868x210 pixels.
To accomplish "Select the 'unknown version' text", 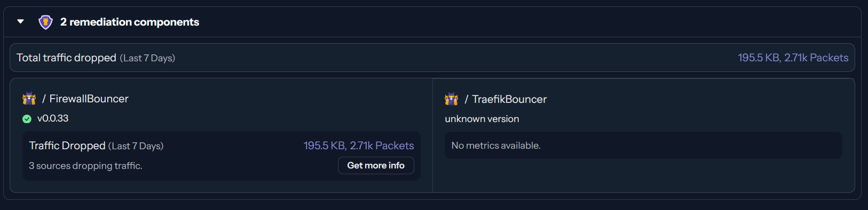I will coord(482,119).
